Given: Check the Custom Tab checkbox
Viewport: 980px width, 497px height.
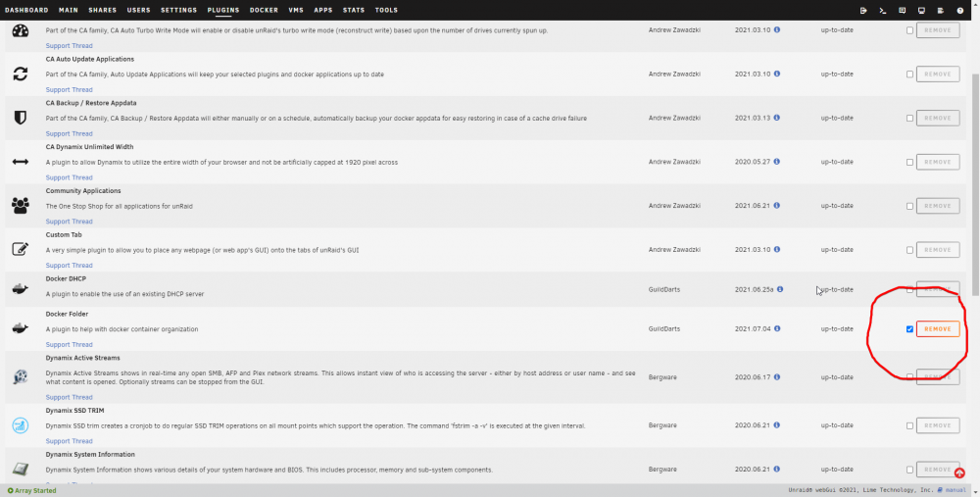Looking at the screenshot, I should [x=909, y=249].
